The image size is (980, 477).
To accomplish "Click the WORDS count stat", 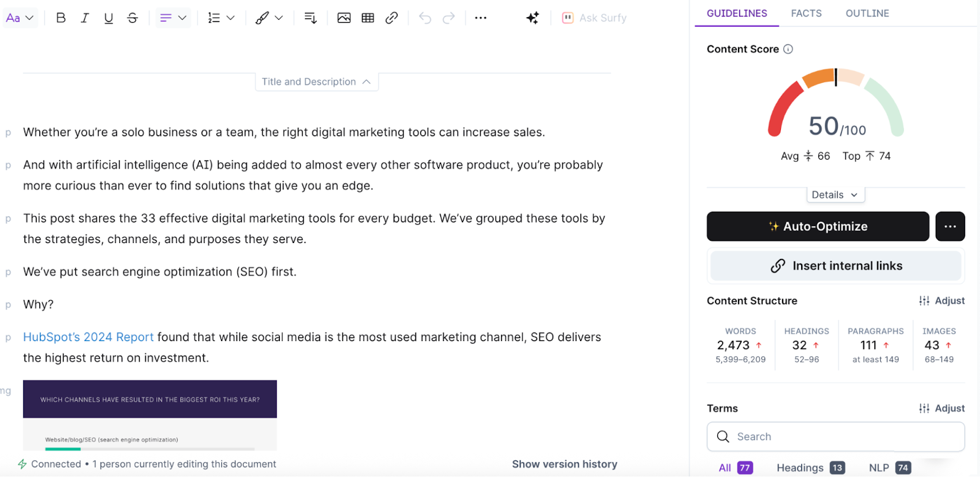I will coord(741,345).
